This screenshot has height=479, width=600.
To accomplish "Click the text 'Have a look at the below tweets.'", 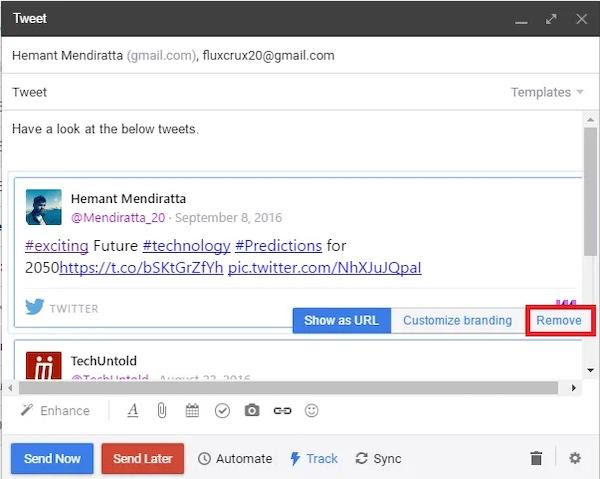I will tap(105, 129).
